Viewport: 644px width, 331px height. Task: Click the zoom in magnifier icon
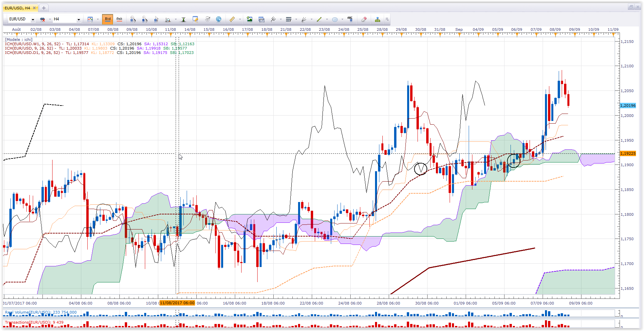click(133, 19)
